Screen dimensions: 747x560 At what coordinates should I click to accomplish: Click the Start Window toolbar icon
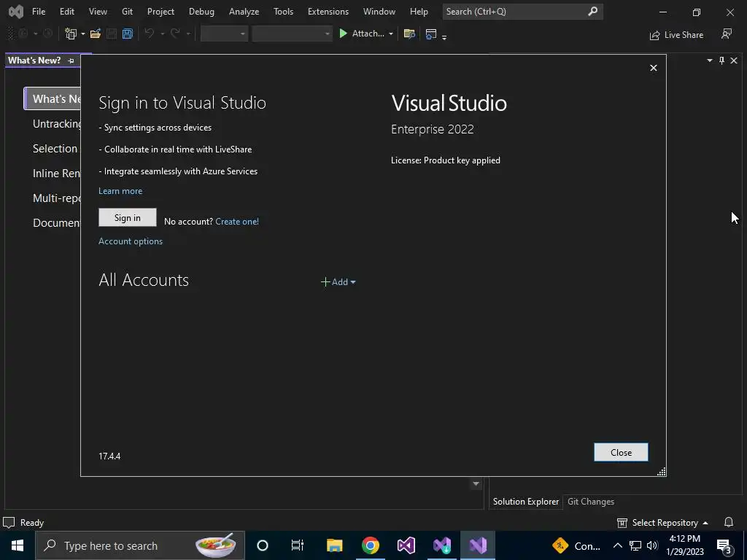(x=430, y=34)
